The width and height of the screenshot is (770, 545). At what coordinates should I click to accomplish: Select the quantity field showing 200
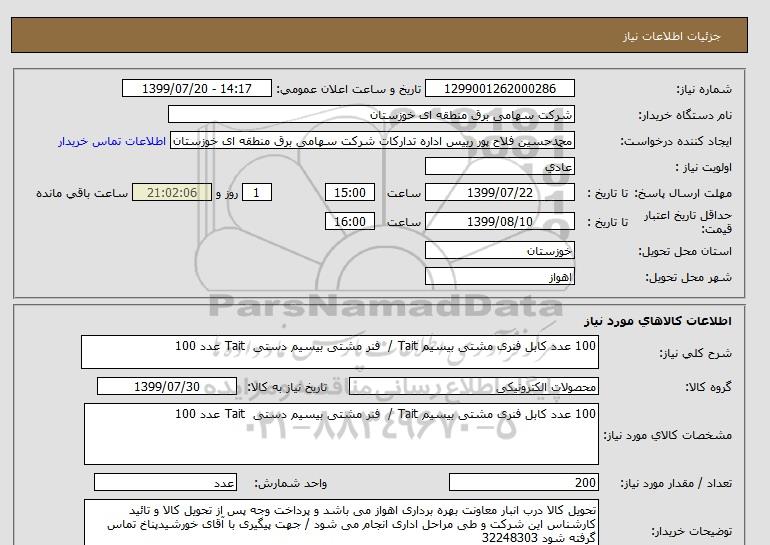(525, 483)
